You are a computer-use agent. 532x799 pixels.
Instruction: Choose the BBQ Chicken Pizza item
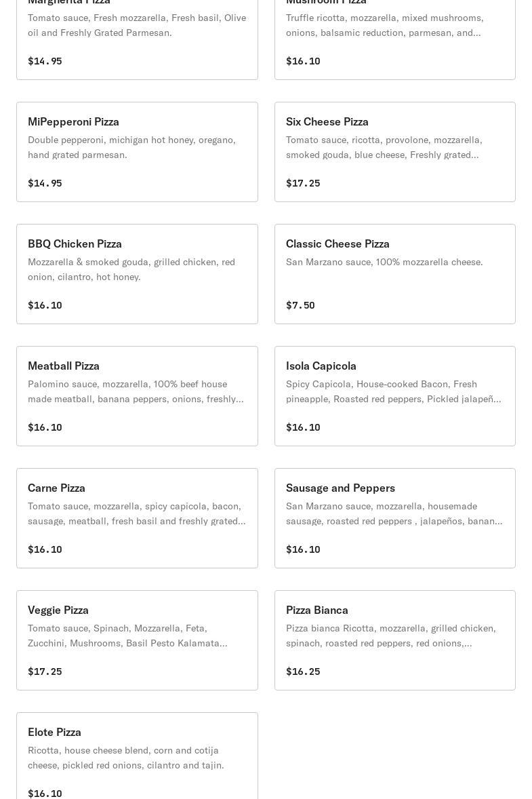(137, 274)
